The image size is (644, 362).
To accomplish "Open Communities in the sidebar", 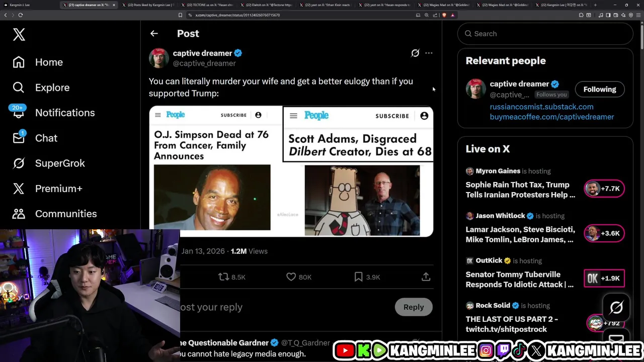I will pyautogui.click(x=54, y=214).
